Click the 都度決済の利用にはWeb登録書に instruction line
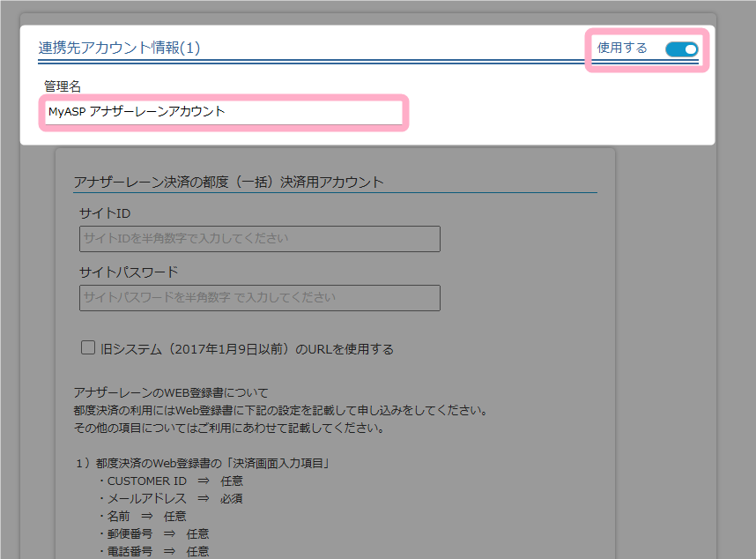756x559 pixels. [281, 411]
